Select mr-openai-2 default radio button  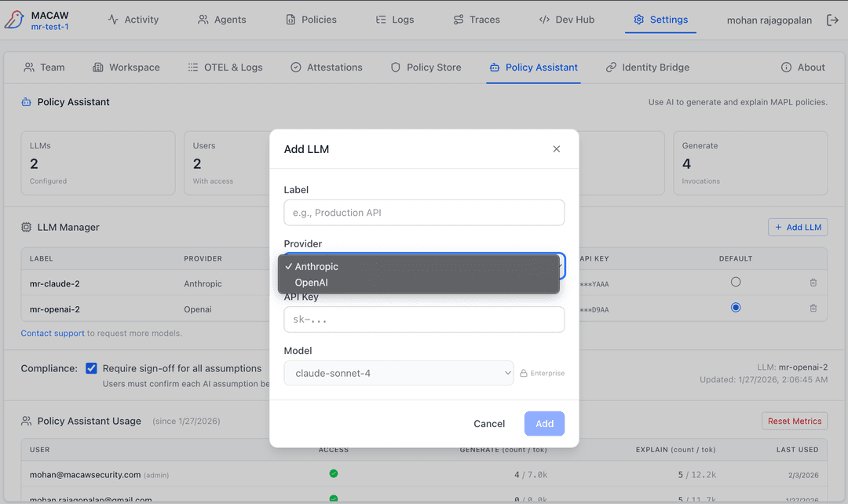coord(736,309)
